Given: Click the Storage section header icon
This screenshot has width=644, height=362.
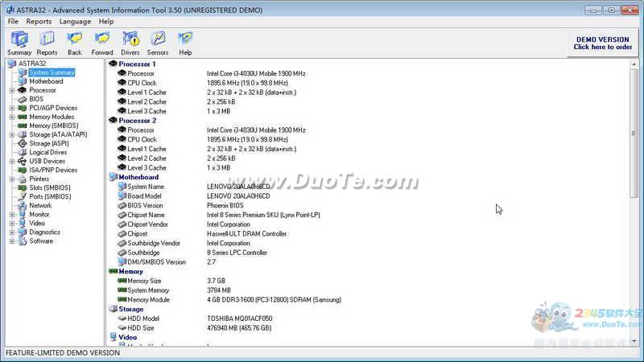Looking at the screenshot, I should 113,309.
